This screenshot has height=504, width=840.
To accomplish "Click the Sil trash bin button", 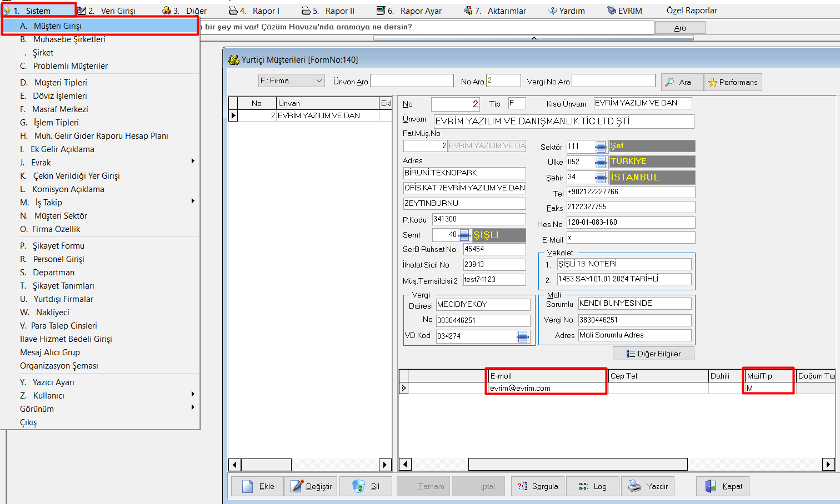I will coord(366,486).
